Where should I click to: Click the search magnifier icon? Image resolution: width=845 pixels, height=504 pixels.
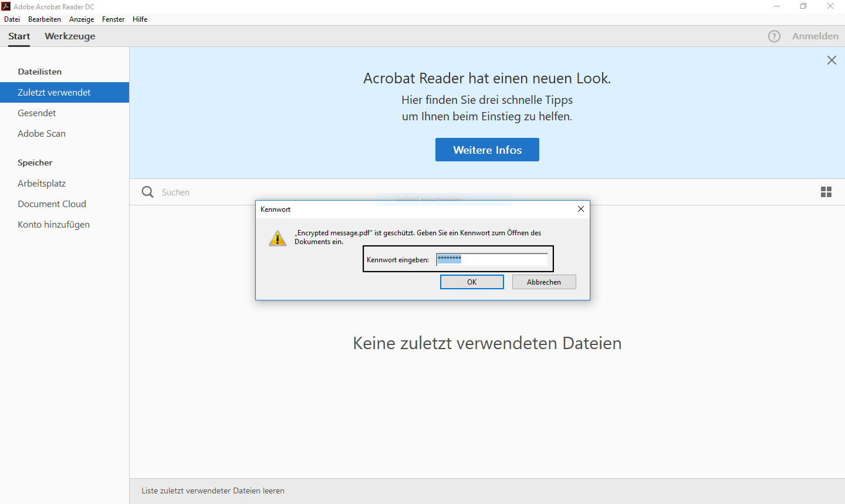click(147, 192)
